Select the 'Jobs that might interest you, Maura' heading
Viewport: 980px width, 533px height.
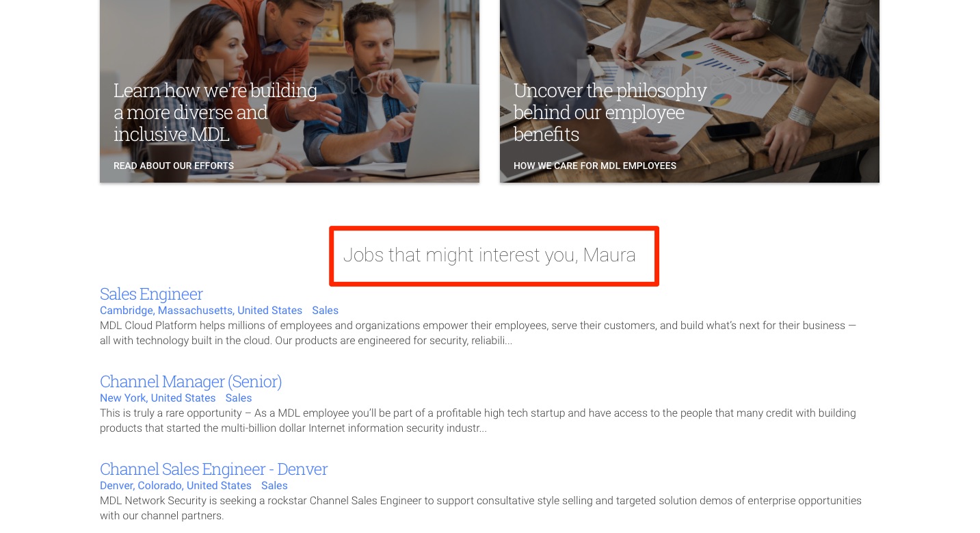point(490,255)
